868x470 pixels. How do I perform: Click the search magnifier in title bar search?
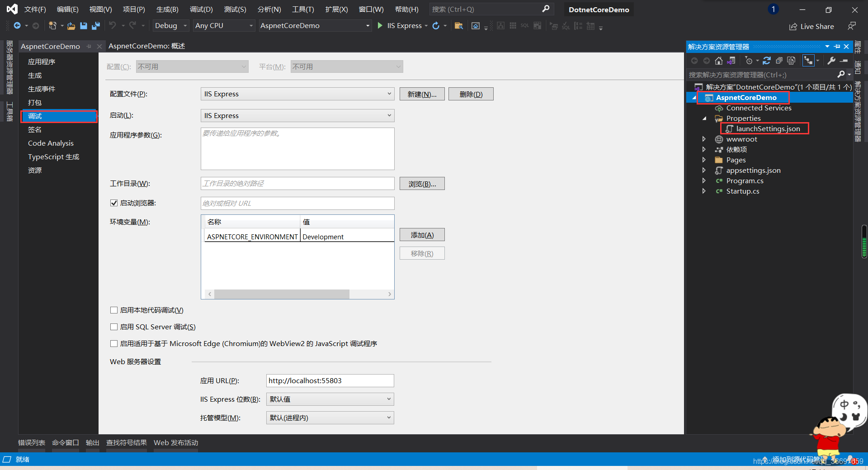546,9
